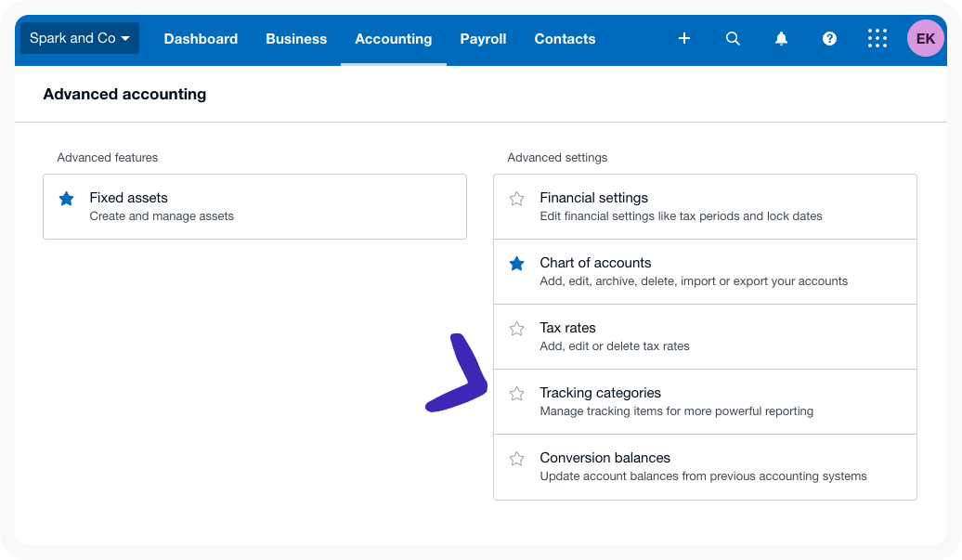This screenshot has height=560, width=962.
Task: Open the Business menu
Action: [x=296, y=39]
